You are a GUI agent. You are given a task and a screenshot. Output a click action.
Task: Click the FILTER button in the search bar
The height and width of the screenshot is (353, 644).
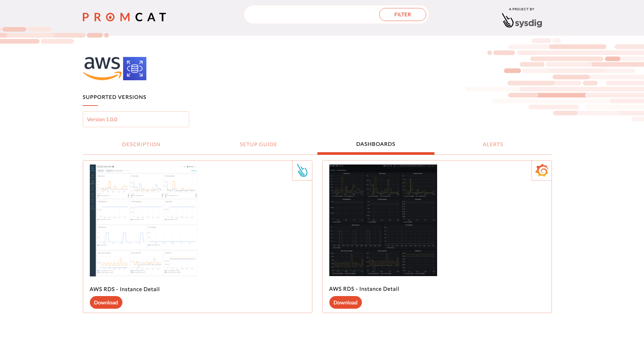point(402,14)
